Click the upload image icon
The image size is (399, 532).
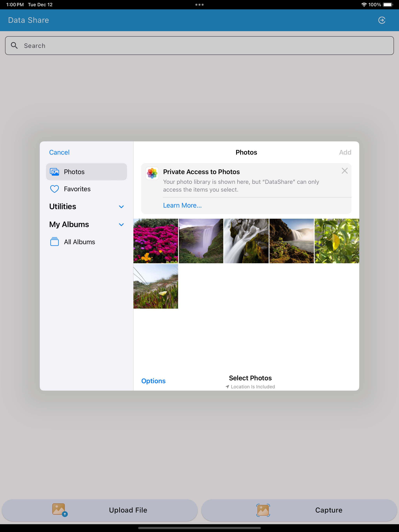(x=60, y=510)
